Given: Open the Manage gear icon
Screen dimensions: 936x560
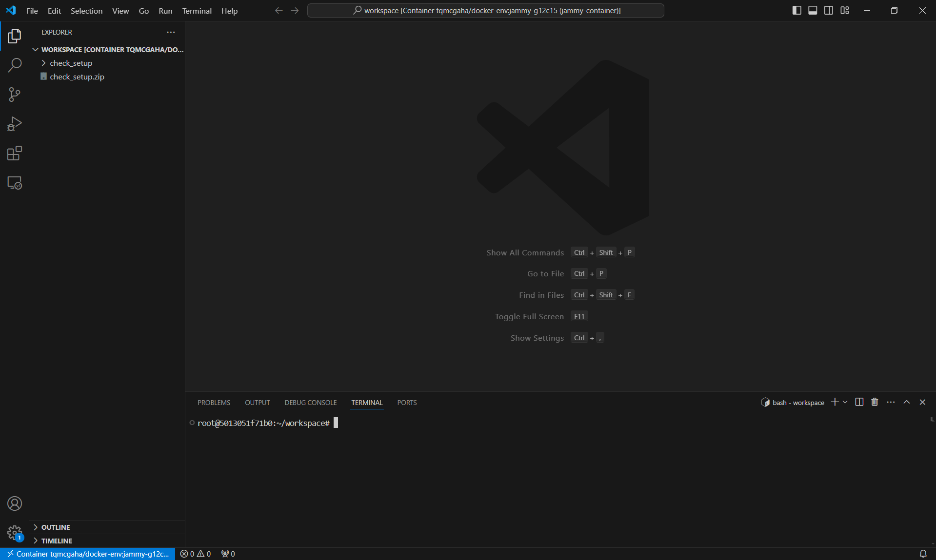Looking at the screenshot, I should pos(15,533).
